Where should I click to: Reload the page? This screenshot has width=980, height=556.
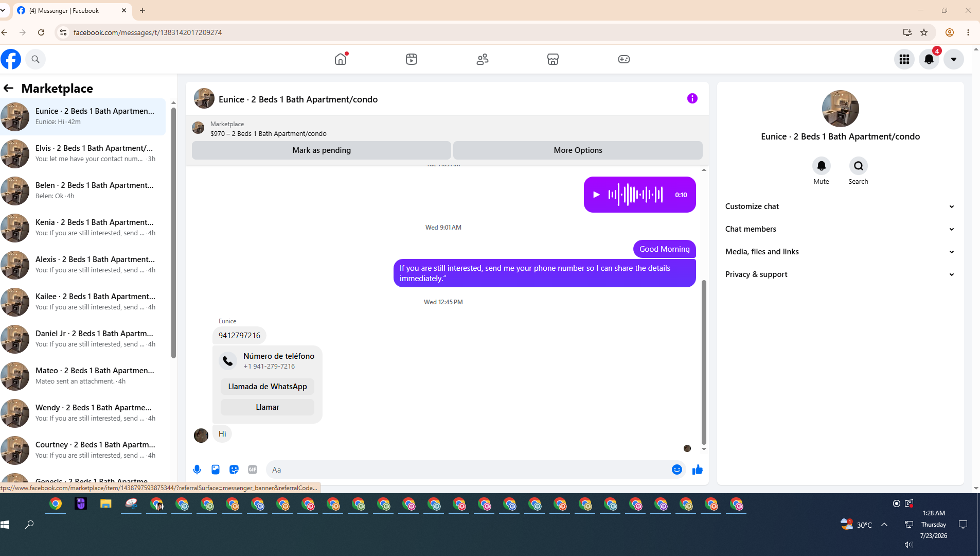[x=41, y=32]
